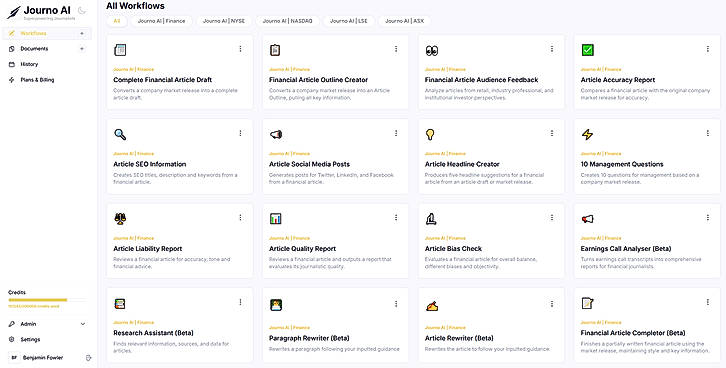Open options menu for Article Accuracy Report
Viewport: 726px width, 368px height.
707,49
